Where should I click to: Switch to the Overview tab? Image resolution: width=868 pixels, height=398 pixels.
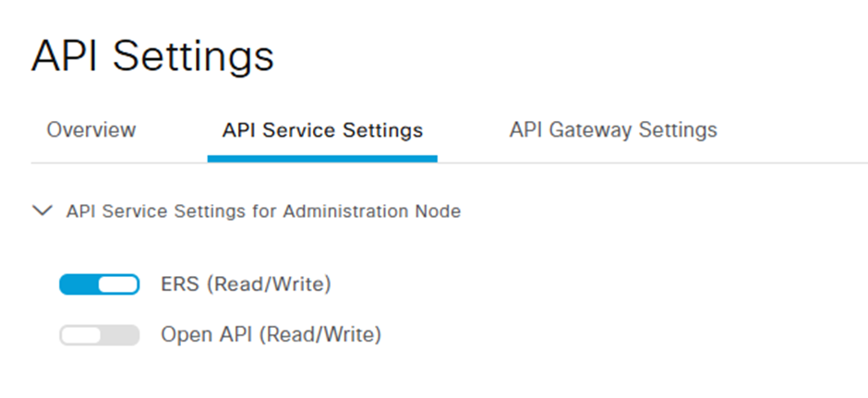pyautogui.click(x=90, y=130)
